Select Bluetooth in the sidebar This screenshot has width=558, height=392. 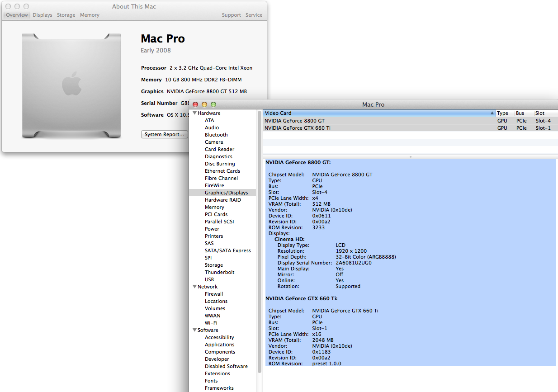(x=216, y=135)
